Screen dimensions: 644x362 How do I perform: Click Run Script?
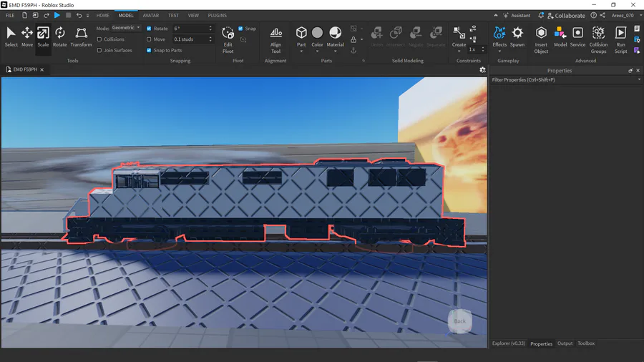620,40
